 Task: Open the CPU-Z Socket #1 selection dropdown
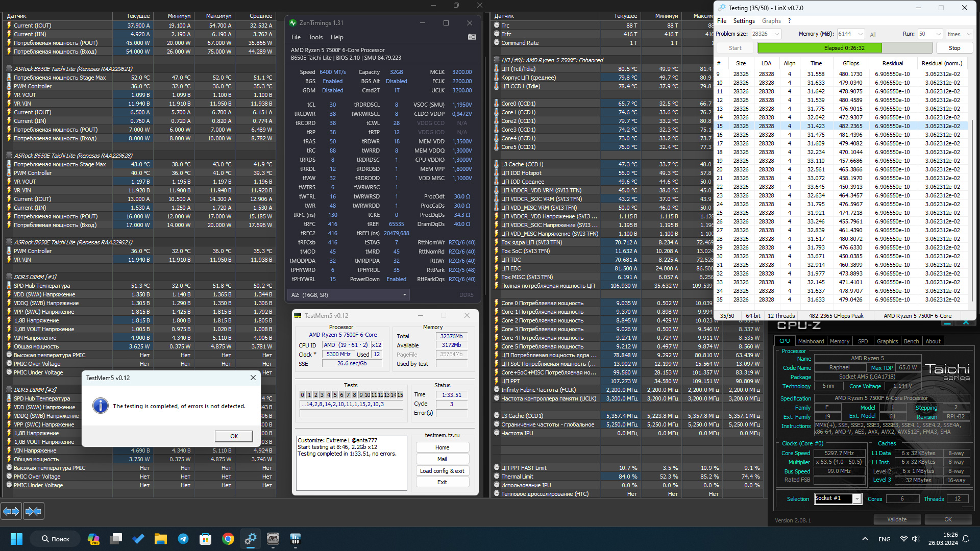(857, 498)
